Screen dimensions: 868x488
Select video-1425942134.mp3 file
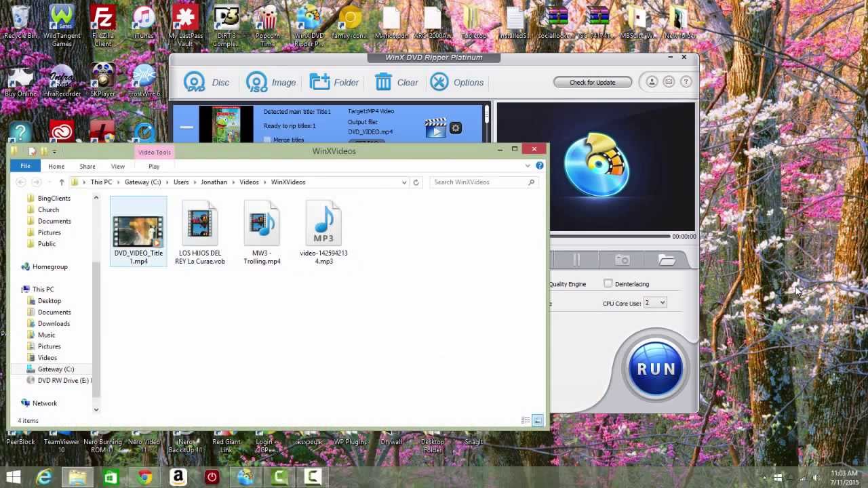click(x=323, y=231)
